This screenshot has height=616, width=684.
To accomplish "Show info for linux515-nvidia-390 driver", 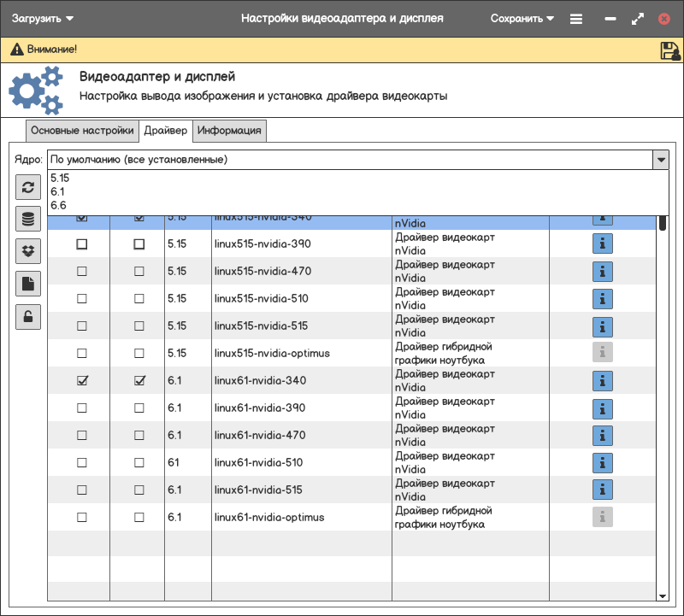I will pyautogui.click(x=603, y=244).
